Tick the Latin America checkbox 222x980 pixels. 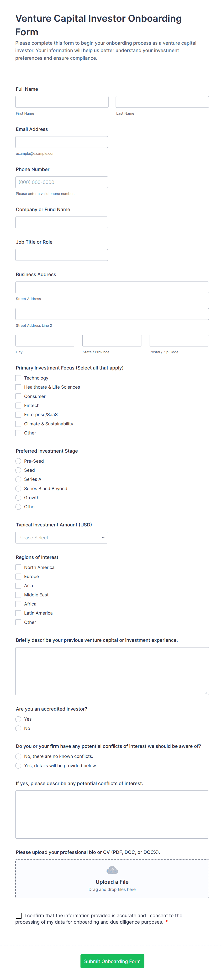[x=18, y=613]
